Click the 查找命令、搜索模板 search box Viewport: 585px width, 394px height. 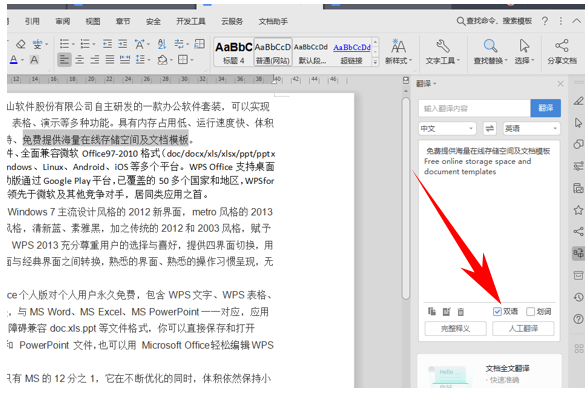494,21
